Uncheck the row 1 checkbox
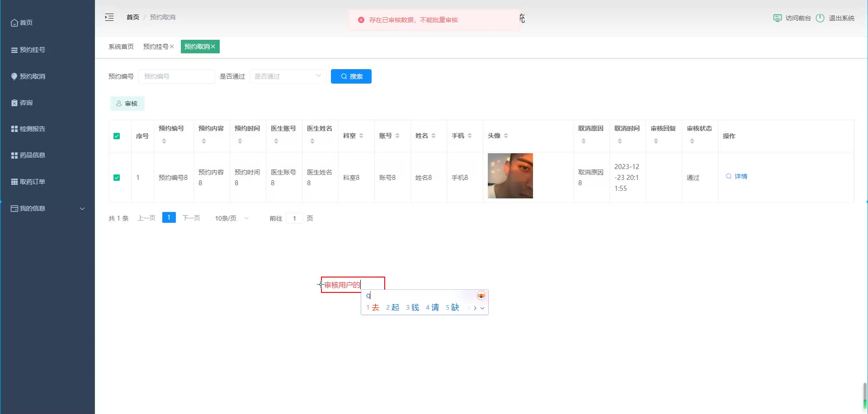The image size is (868, 414). tap(117, 178)
